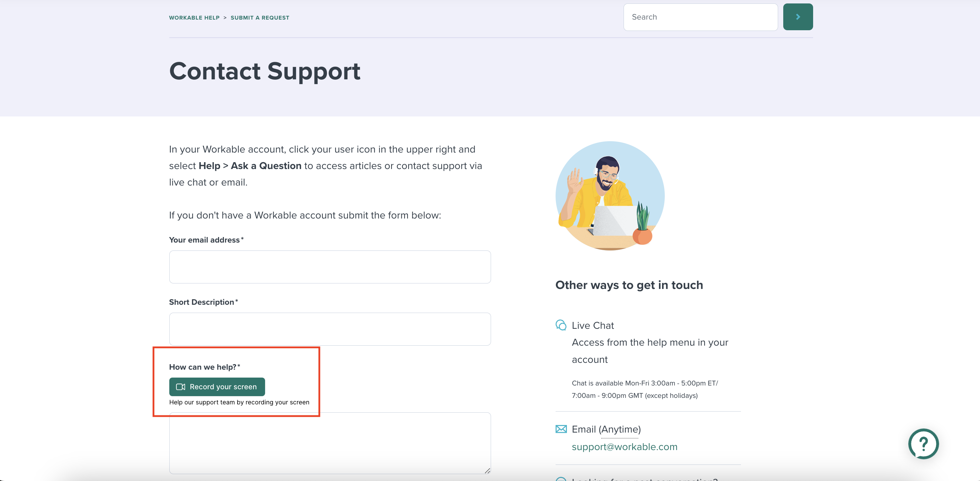Focus the Search field

point(700,17)
